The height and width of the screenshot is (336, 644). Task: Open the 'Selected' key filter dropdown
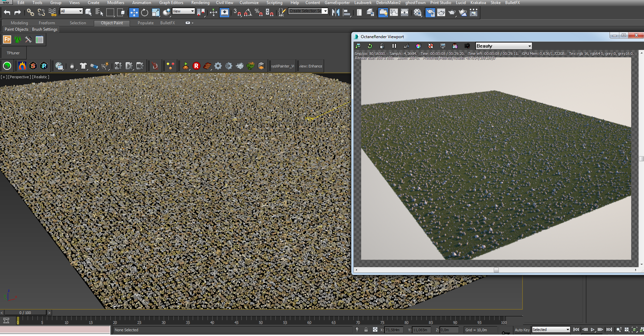pyautogui.click(x=551, y=330)
